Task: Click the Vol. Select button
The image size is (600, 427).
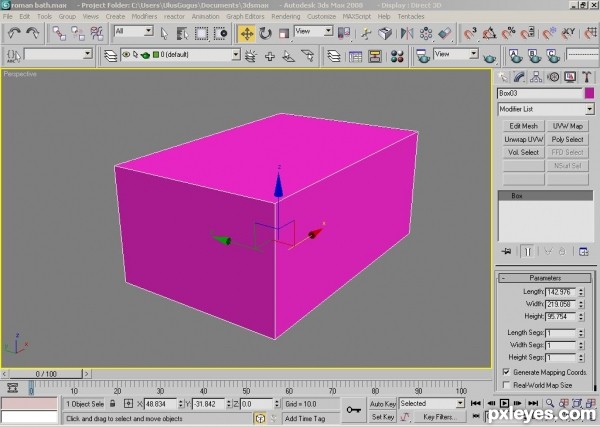Action: point(523,152)
